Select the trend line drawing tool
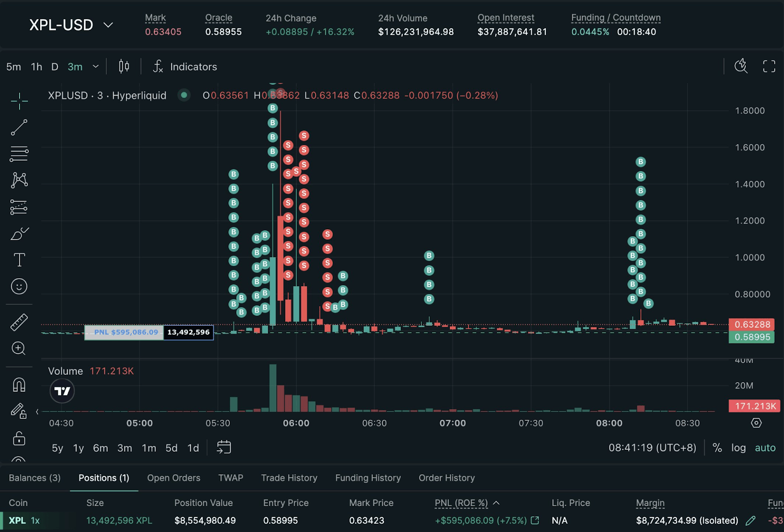Viewport: 784px width, 532px height. tap(19, 127)
